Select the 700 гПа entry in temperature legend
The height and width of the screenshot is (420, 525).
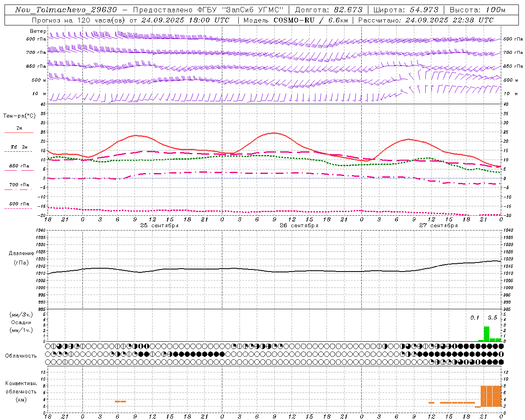tap(19, 185)
